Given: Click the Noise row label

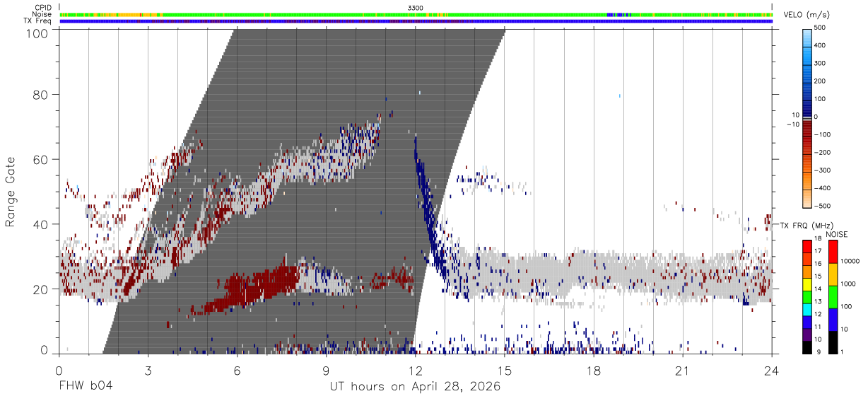Looking at the screenshot, I should coord(42,14).
